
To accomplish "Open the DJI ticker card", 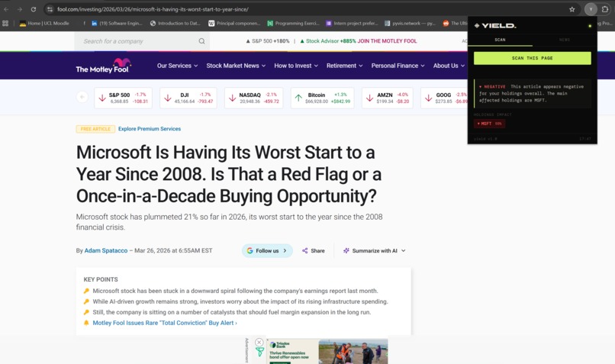I will pos(188,98).
